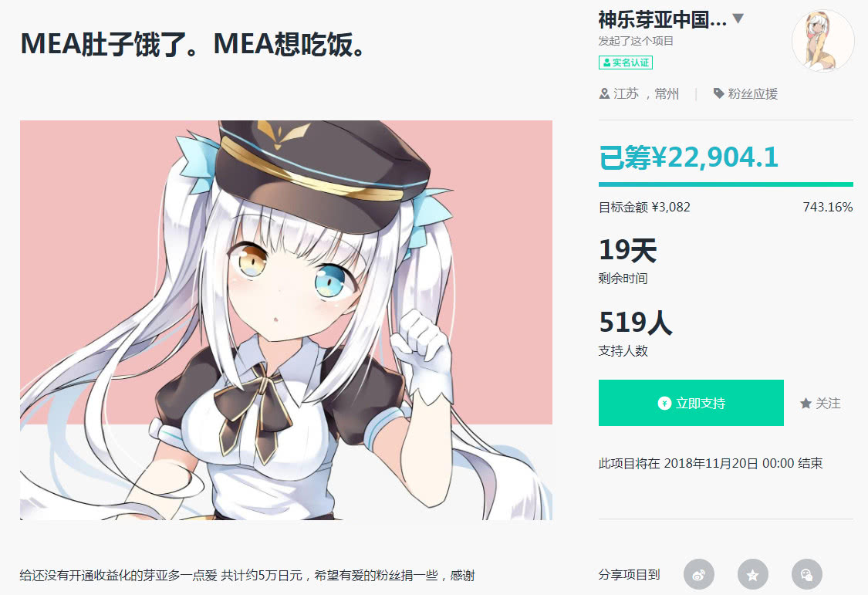The width and height of the screenshot is (868, 595).
Task: Click the project cover illustration
Action: coord(286,320)
